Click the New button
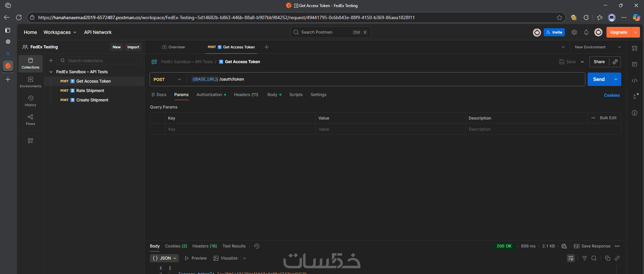The width and height of the screenshot is (644, 274). [x=116, y=47]
